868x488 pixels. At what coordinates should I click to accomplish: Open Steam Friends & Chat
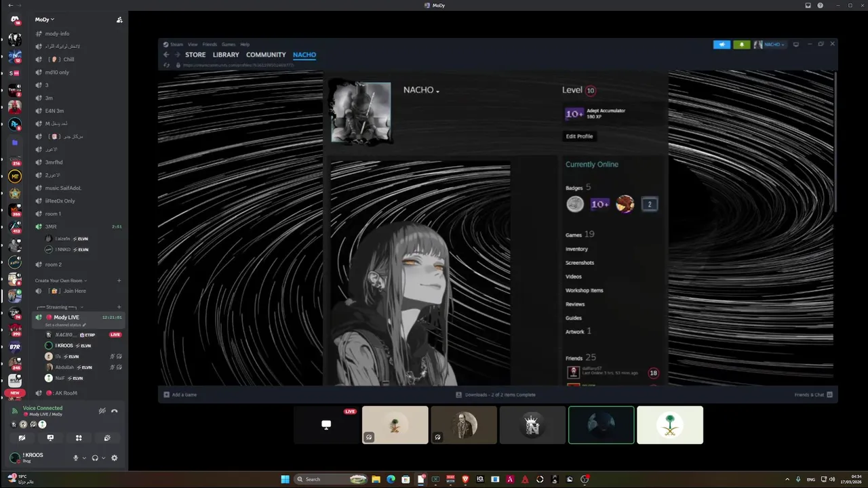pos(813,394)
